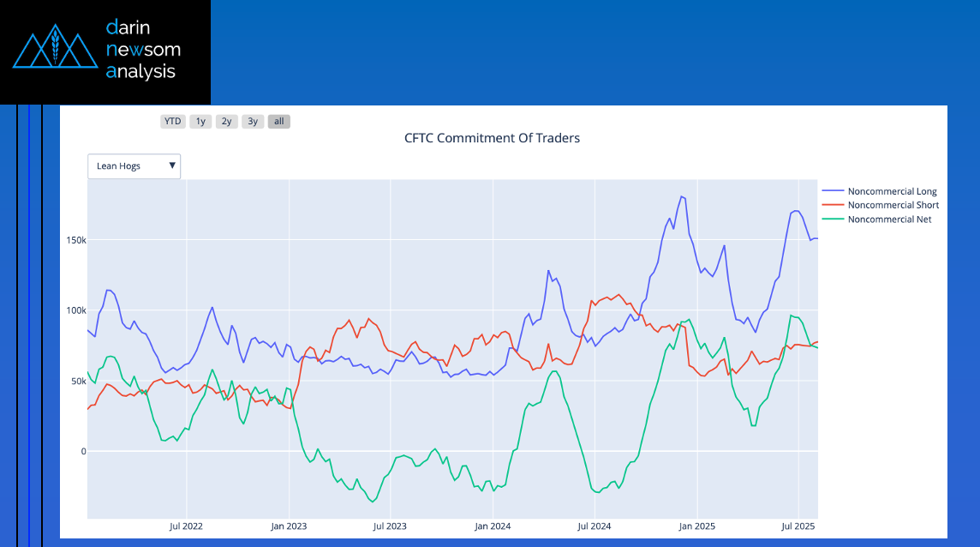Click the darin newsom analysis logo text

pos(143,50)
